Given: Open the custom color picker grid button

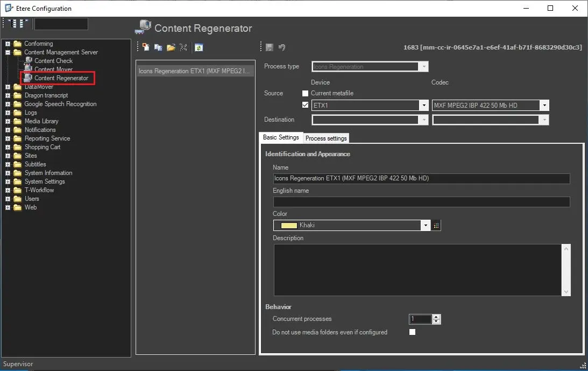Looking at the screenshot, I should 436,226.
